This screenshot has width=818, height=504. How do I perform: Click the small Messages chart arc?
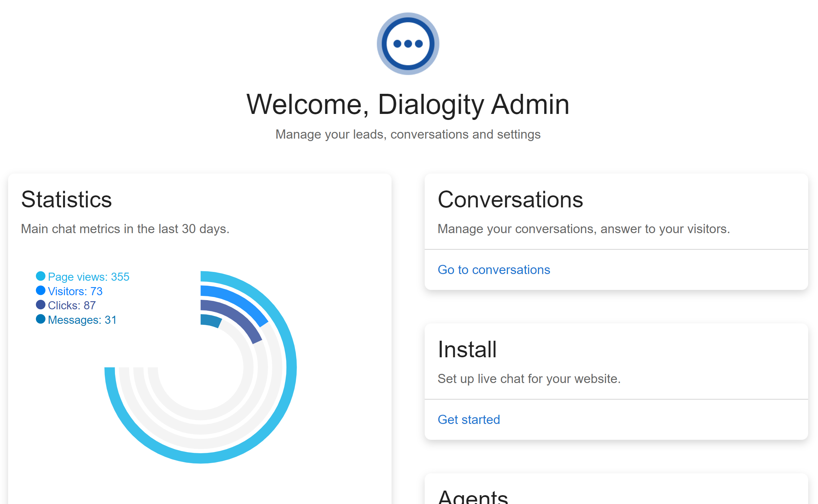coord(210,320)
